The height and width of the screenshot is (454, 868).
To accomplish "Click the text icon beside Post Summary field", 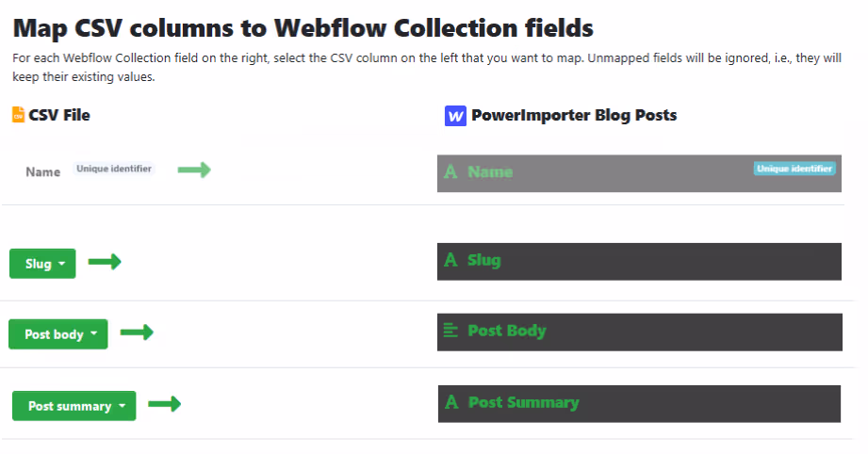I will pos(451,402).
